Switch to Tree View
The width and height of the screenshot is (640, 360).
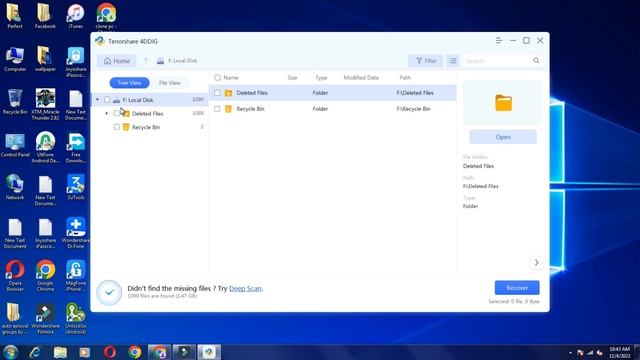click(129, 83)
